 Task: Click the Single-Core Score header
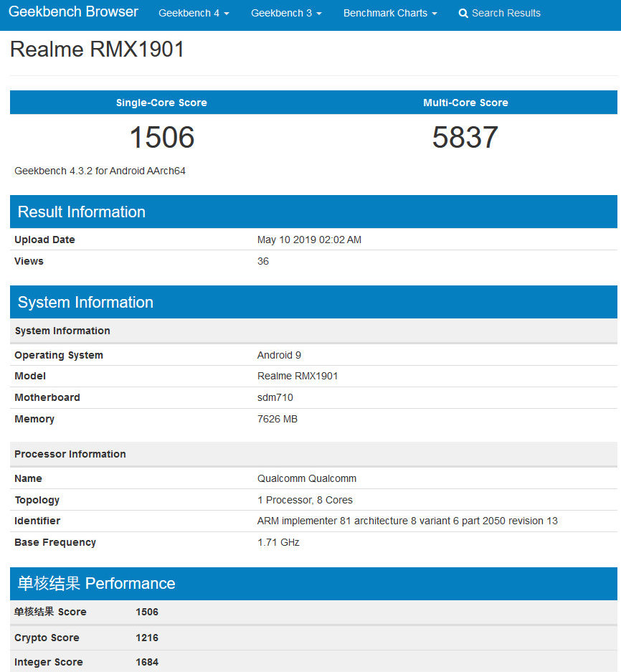(161, 103)
